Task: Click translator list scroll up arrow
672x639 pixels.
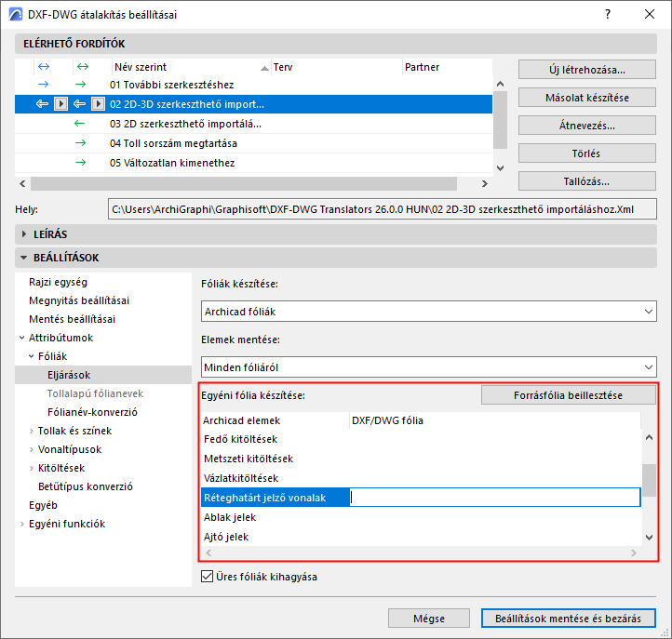Action: (x=500, y=84)
